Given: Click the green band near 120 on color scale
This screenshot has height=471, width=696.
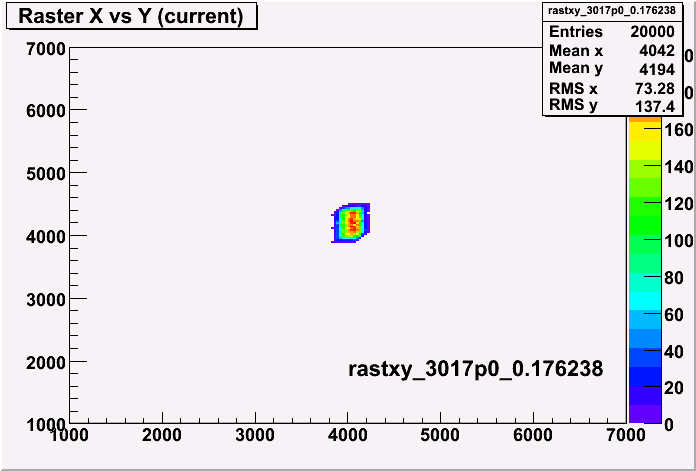Looking at the screenshot, I should tap(645, 207).
